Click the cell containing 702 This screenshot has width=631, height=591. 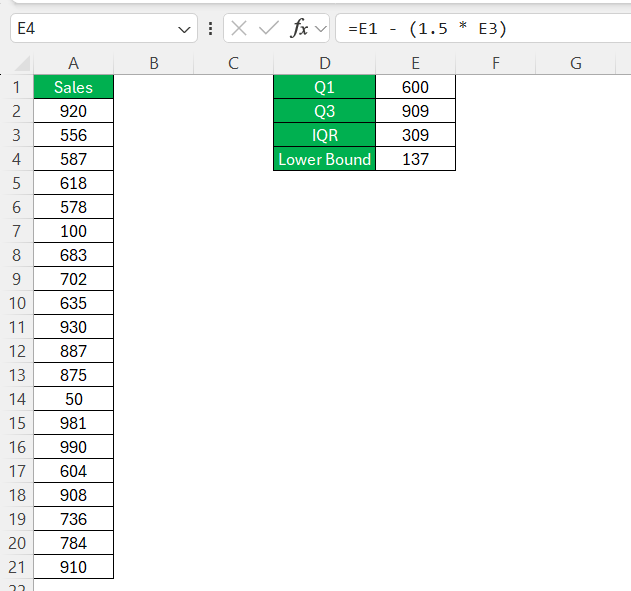[x=74, y=279]
